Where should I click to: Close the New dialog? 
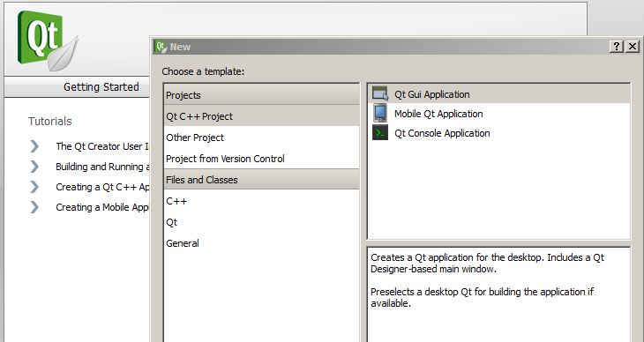(x=633, y=47)
